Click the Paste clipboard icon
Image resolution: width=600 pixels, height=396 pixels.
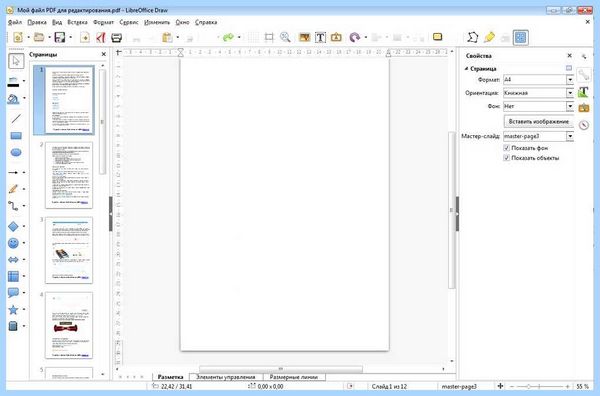point(167,37)
